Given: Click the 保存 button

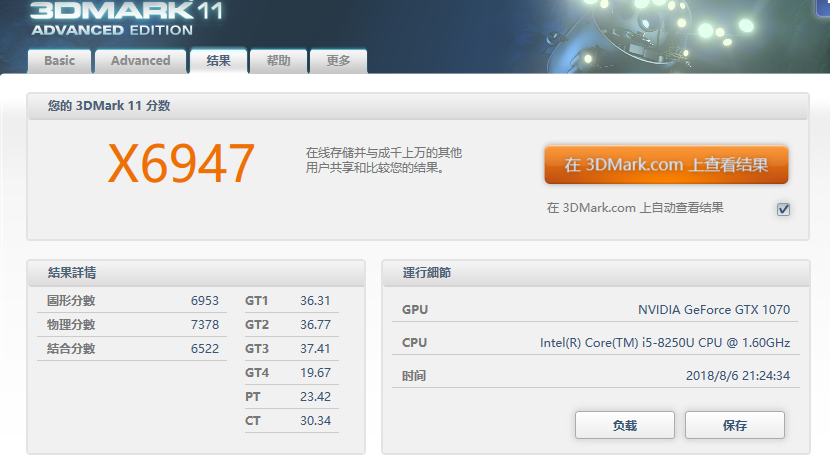Looking at the screenshot, I should coord(735,425).
